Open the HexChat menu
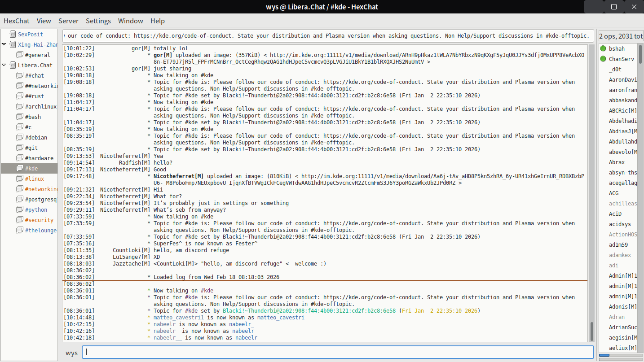This screenshot has height=362, width=644. (x=17, y=21)
